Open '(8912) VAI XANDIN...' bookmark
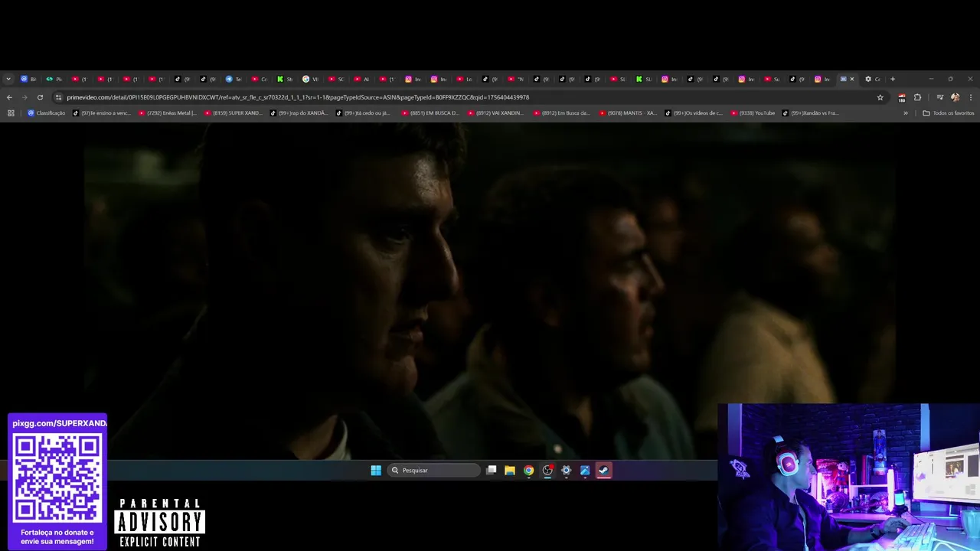The image size is (980, 551). 496,113
